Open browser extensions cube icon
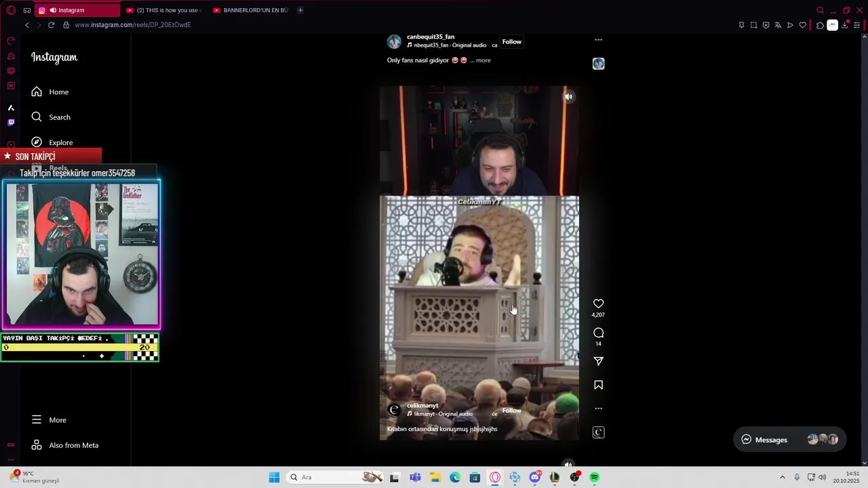Viewport: 868px width, 488px height. click(x=820, y=25)
